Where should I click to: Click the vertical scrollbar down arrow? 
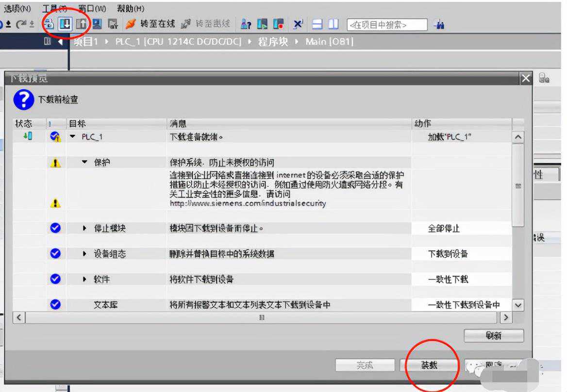pyautogui.click(x=518, y=305)
